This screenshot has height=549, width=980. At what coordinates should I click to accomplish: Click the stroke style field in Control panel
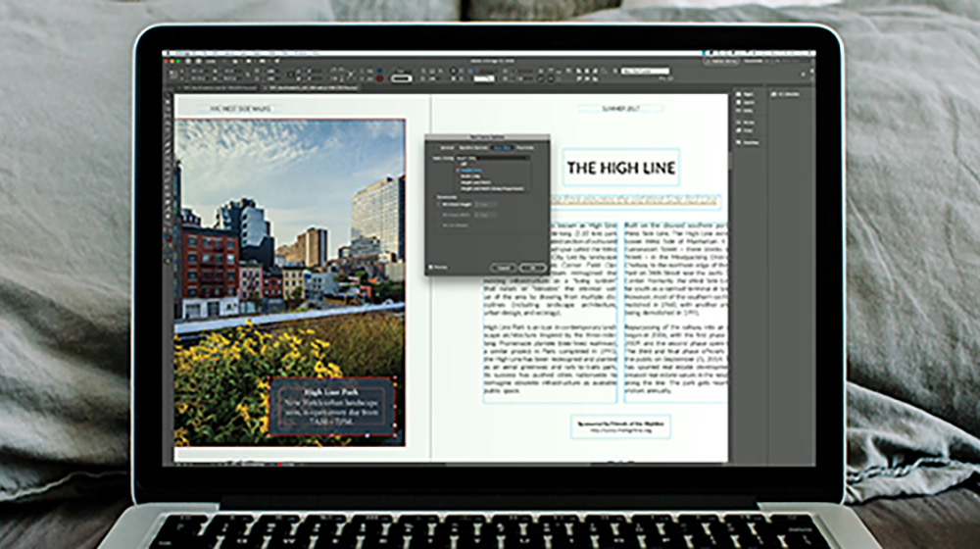click(x=401, y=78)
